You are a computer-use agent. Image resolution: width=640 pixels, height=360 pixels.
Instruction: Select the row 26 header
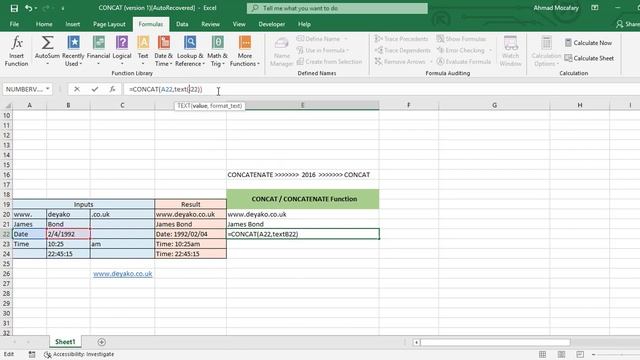pyautogui.click(x=6, y=274)
